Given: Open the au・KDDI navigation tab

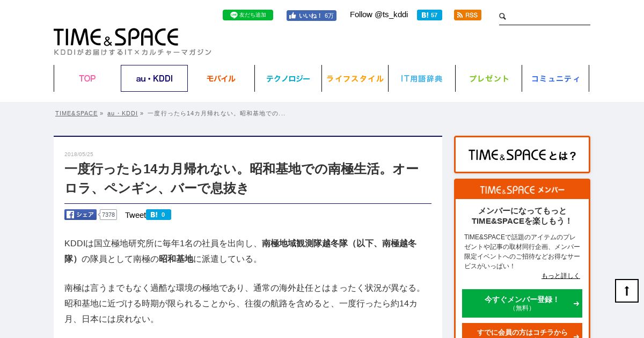Looking at the screenshot, I should (154, 78).
